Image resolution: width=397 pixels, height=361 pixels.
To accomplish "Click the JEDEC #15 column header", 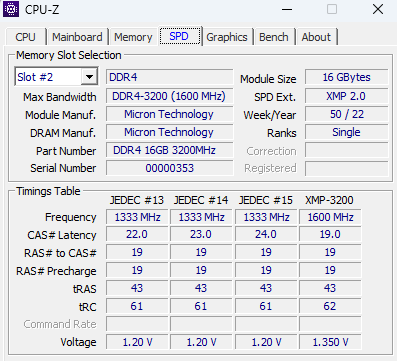I will (x=265, y=200).
